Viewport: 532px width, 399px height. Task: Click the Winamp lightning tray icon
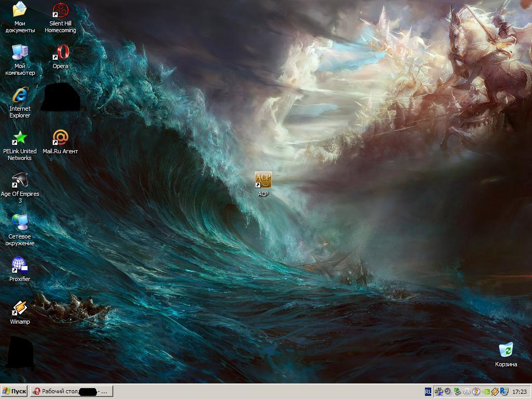pos(495,392)
